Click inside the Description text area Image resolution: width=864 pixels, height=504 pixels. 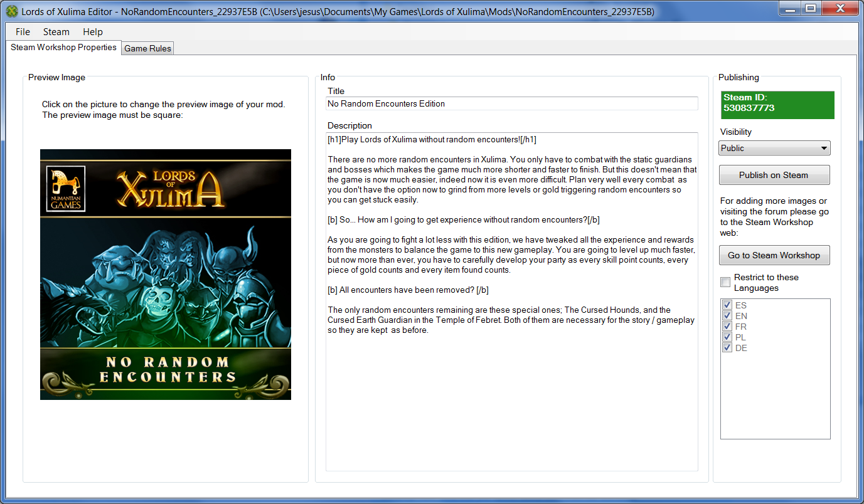[512, 302]
